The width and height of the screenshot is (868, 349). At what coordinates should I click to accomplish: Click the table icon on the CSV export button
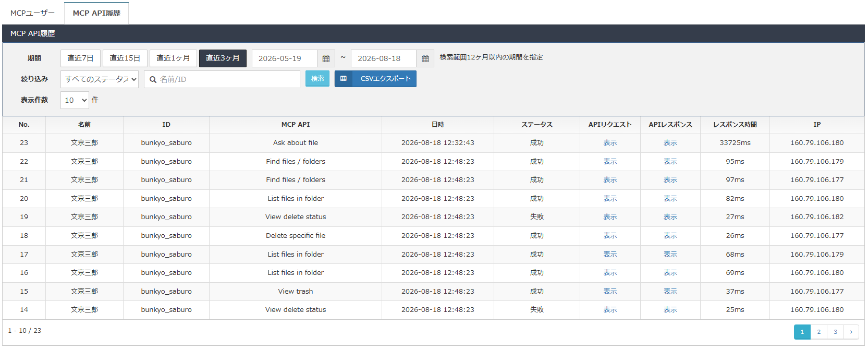(x=344, y=79)
